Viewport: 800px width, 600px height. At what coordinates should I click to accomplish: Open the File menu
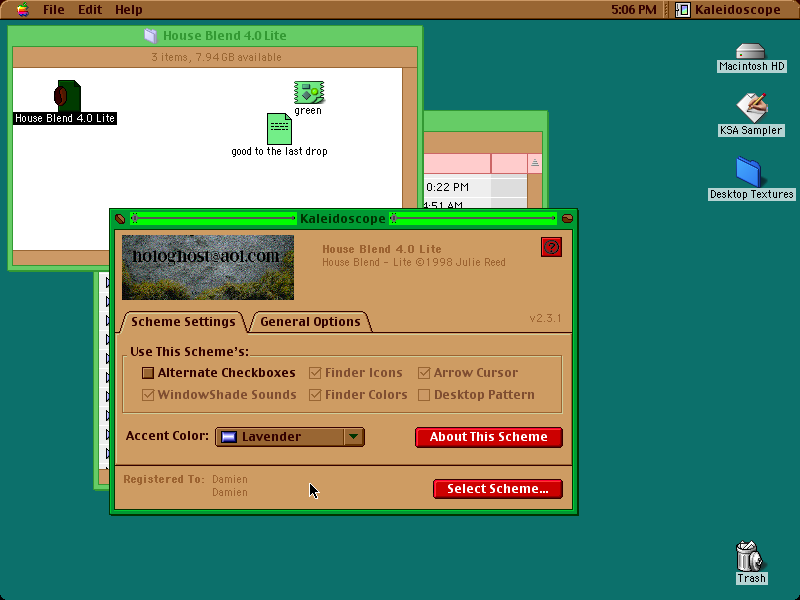tap(54, 10)
